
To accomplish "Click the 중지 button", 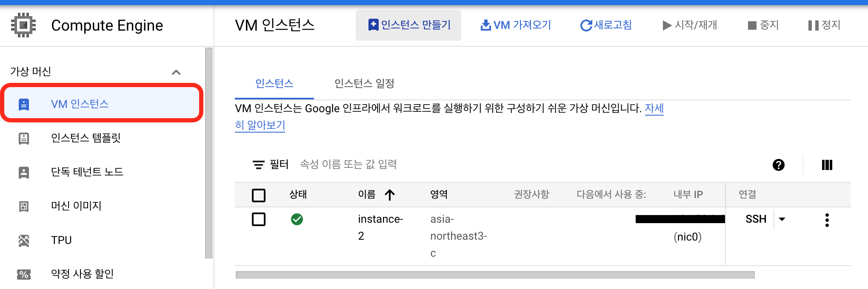I will point(763,25).
